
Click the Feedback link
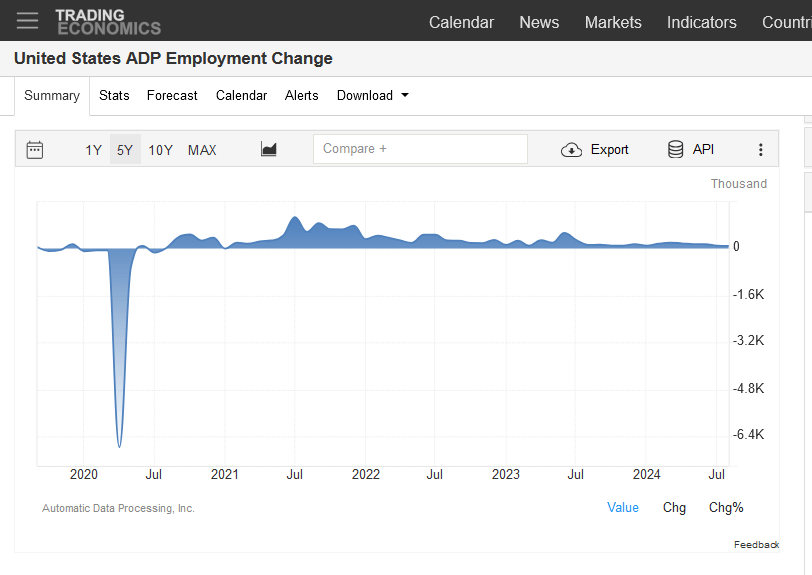[x=755, y=545]
